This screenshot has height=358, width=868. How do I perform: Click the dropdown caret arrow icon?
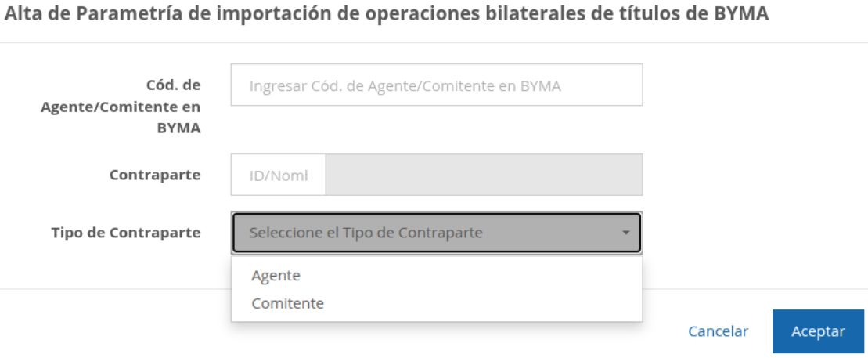(x=625, y=233)
